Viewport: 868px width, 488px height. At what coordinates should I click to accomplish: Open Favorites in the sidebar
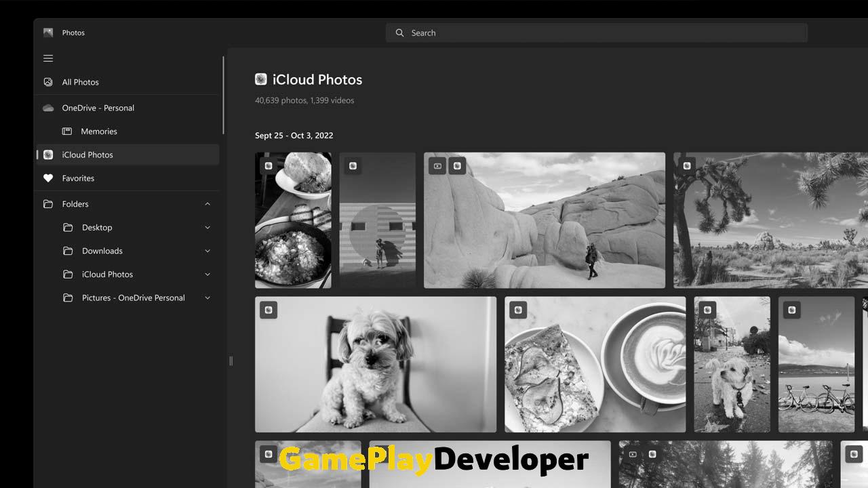click(x=128, y=178)
